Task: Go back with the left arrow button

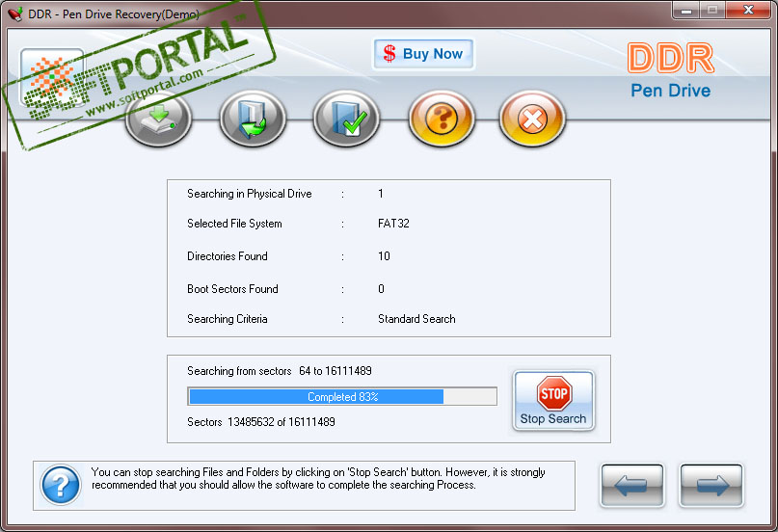Action: 632,486
